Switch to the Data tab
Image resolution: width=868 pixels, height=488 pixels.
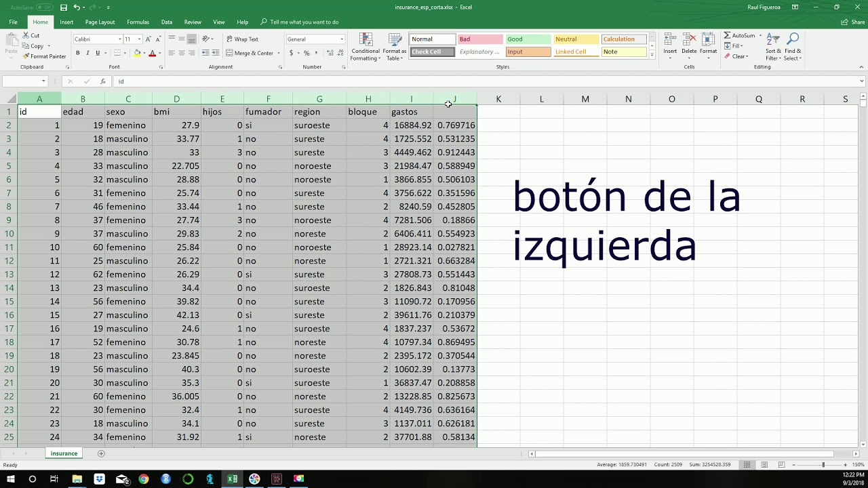pyautogui.click(x=167, y=22)
